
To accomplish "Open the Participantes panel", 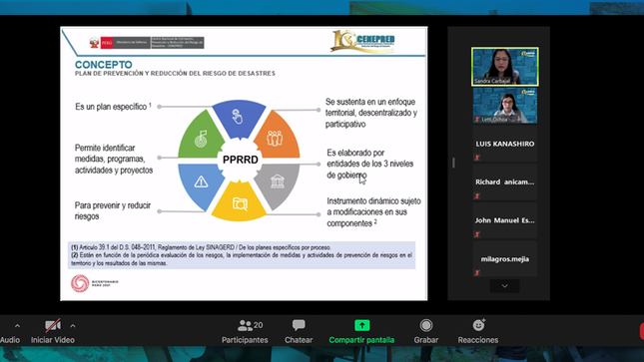I will click(x=245, y=332).
